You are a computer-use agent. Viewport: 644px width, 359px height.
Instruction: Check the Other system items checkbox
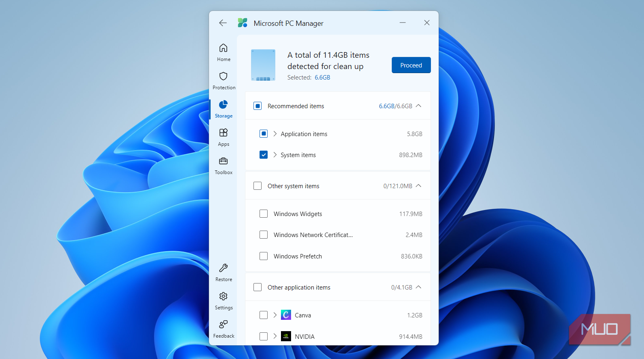258,186
